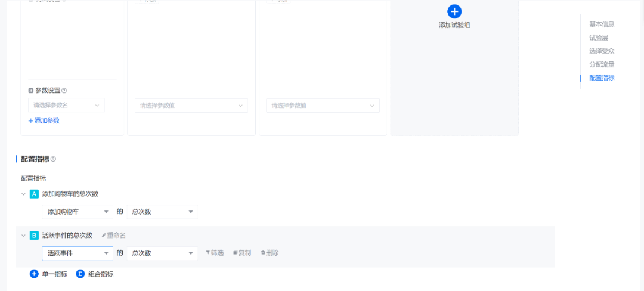Open the second 请选择参数值 dropdown
This screenshot has width=644, height=291.
click(x=323, y=106)
